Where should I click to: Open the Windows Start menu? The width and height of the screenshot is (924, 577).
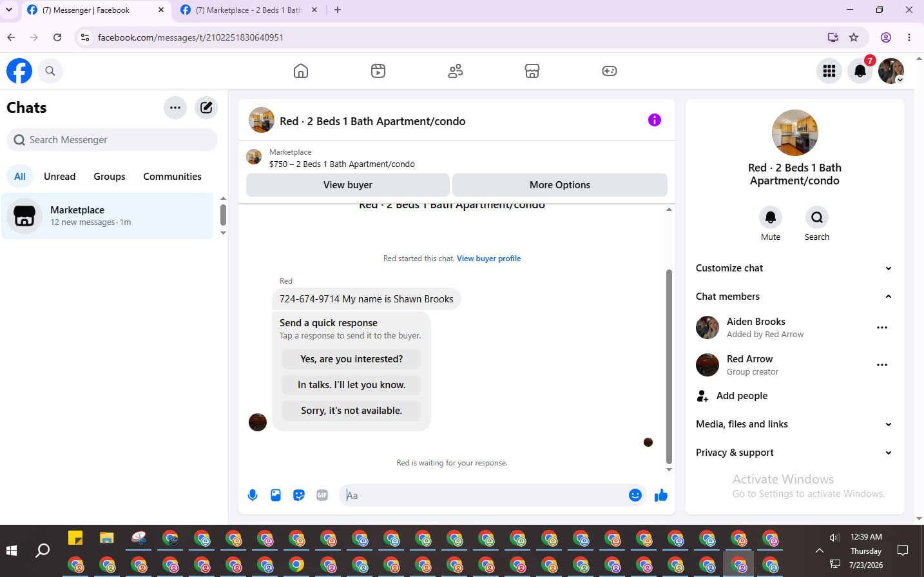click(x=12, y=551)
